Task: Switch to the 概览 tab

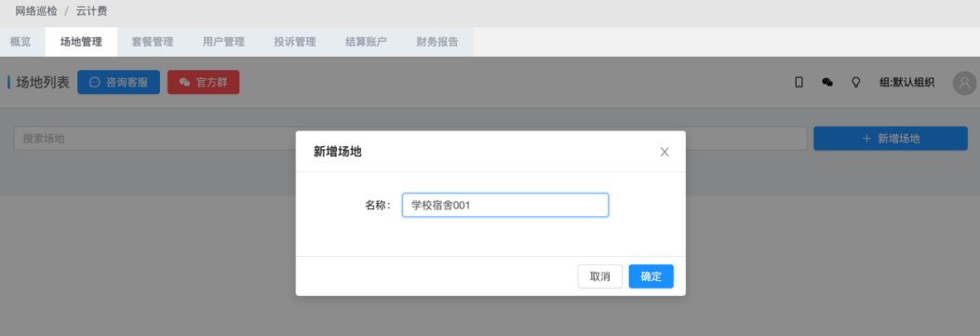Action: point(20,42)
